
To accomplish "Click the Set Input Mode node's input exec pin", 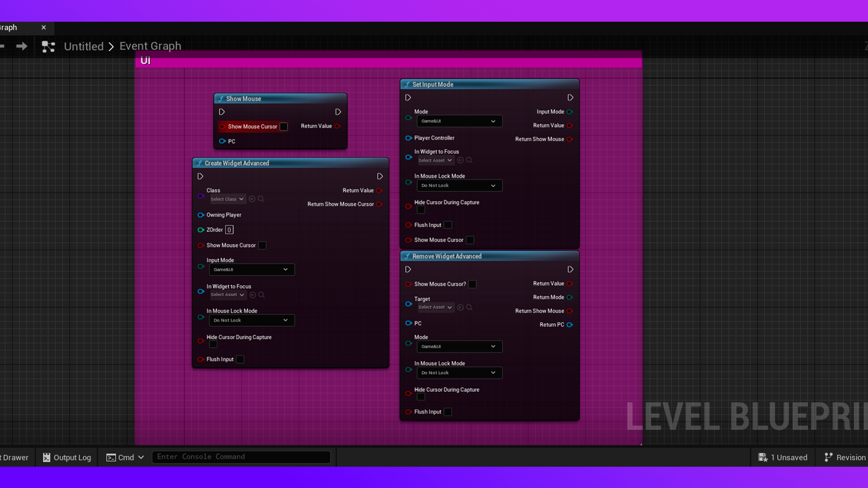I will click(x=408, y=98).
